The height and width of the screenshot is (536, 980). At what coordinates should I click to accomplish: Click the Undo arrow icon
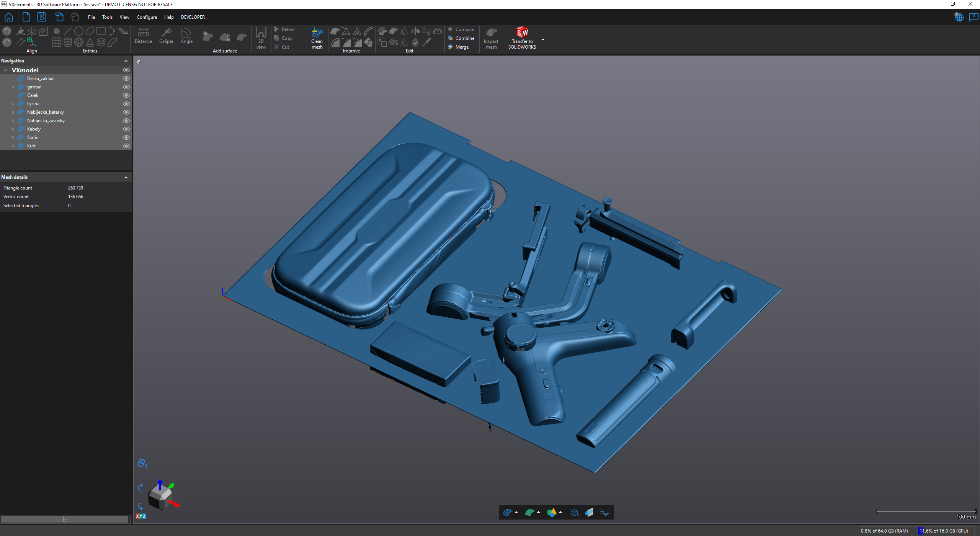(x=7, y=31)
